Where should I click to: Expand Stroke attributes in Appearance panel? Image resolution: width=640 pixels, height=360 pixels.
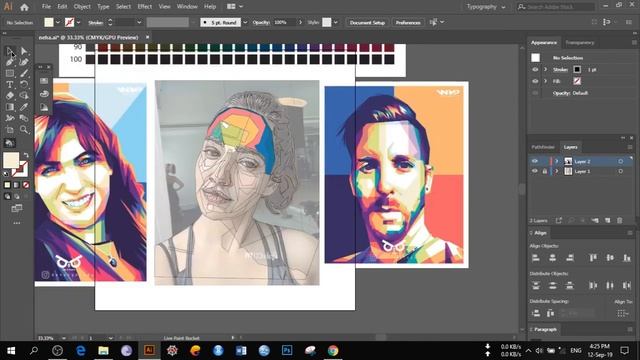tap(546, 70)
